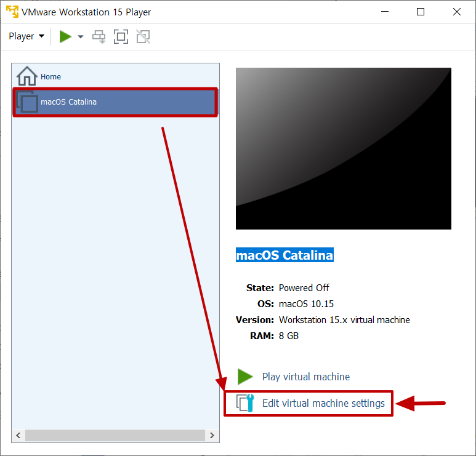Click the horizontal scrollbar thumb
Viewport: 476px width, 456px height.
115,435
